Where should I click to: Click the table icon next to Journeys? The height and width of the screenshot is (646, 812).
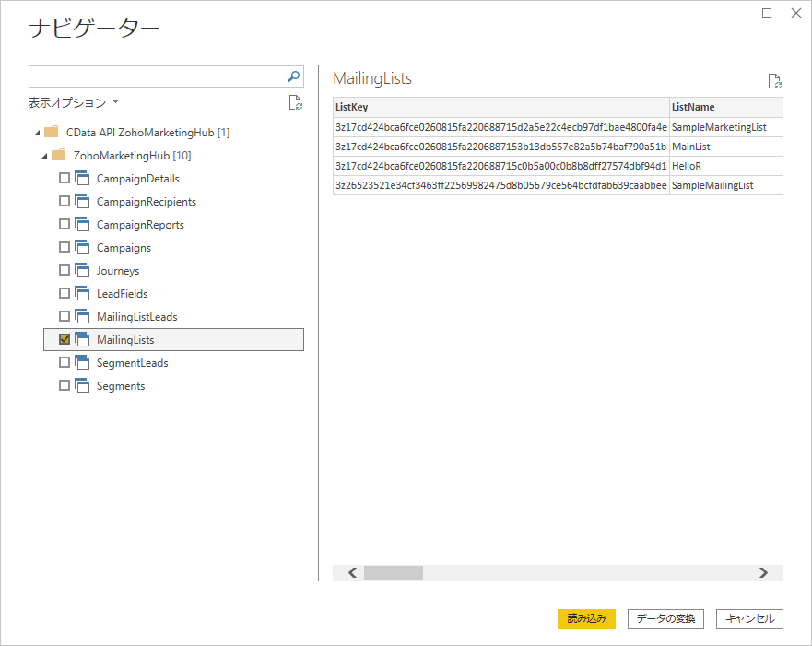point(82,270)
